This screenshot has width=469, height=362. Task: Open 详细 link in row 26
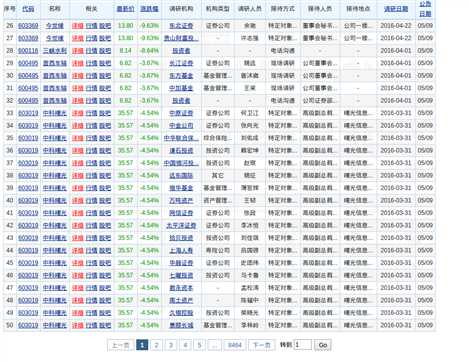(x=78, y=26)
